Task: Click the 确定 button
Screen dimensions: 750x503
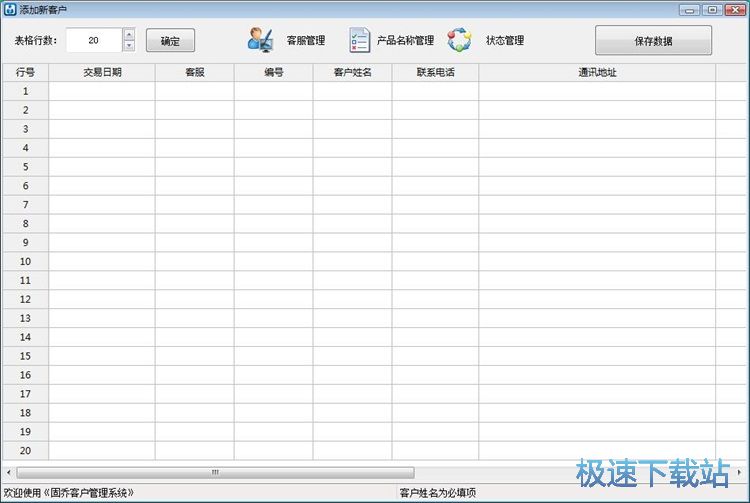Action: pyautogui.click(x=170, y=41)
